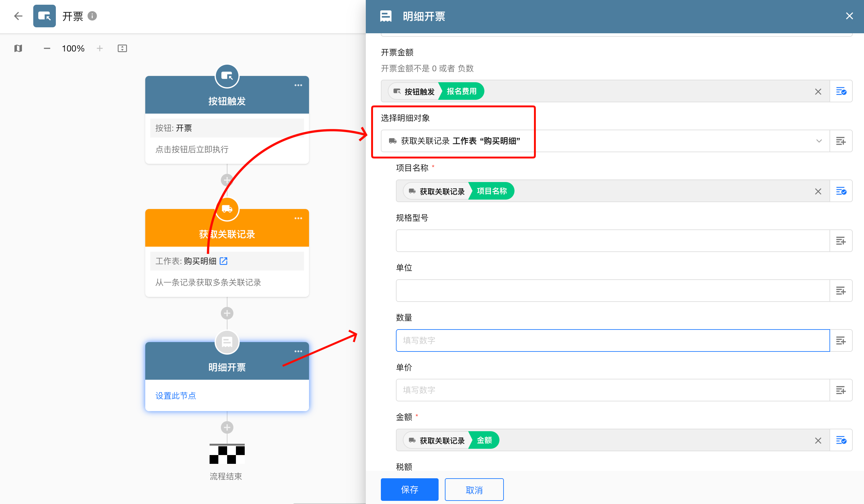Toggle the minimap icon in the canvas toolbar
Viewport: 864px width, 504px height.
18,48
